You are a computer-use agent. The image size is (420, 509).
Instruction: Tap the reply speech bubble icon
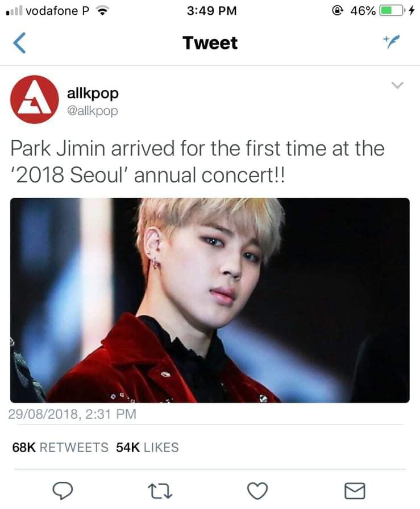click(x=63, y=490)
